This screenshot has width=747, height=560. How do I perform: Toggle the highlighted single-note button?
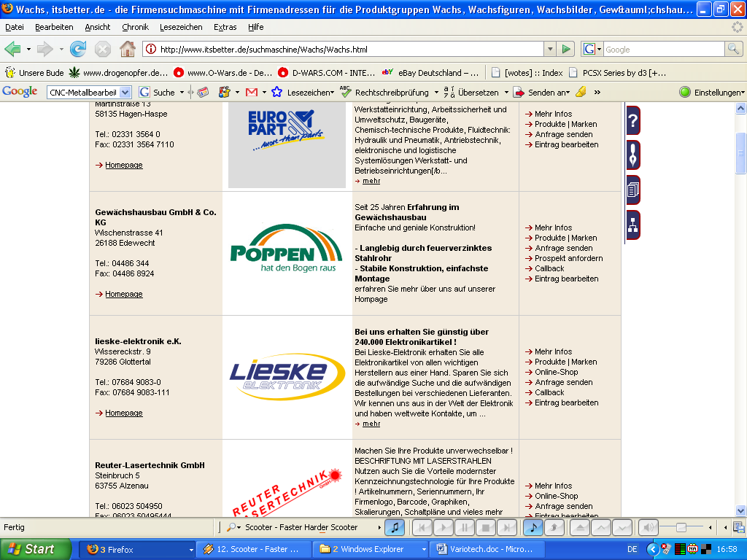[533, 527]
